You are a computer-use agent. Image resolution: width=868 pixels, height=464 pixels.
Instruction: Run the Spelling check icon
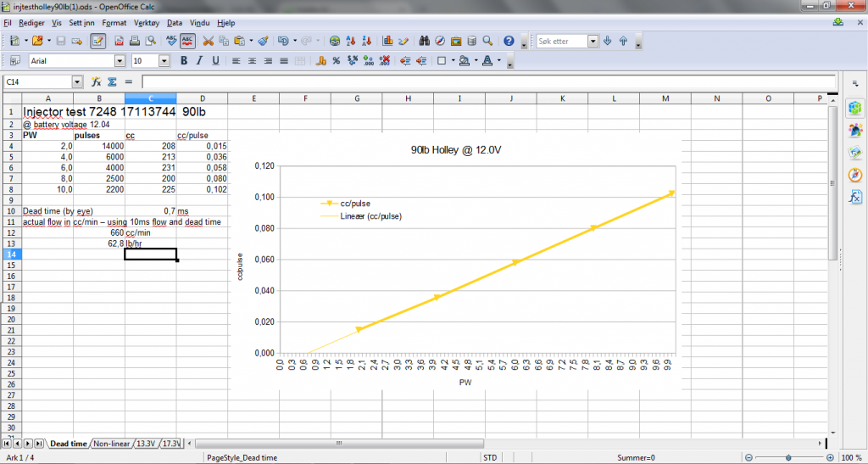click(171, 41)
